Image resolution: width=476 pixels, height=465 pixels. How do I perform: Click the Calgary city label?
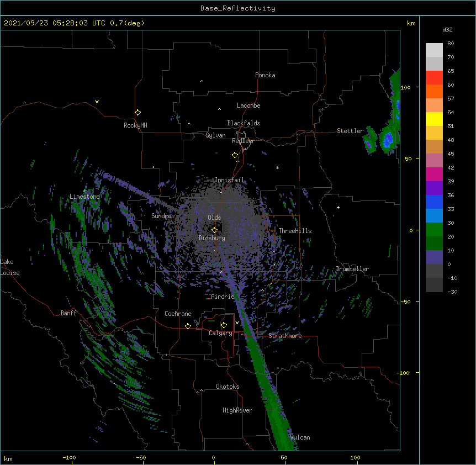220,333
